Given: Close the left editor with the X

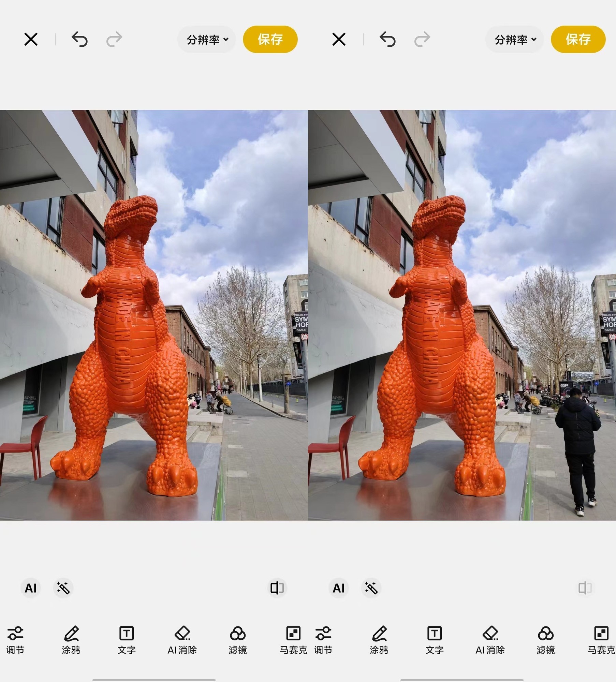Looking at the screenshot, I should (x=31, y=39).
